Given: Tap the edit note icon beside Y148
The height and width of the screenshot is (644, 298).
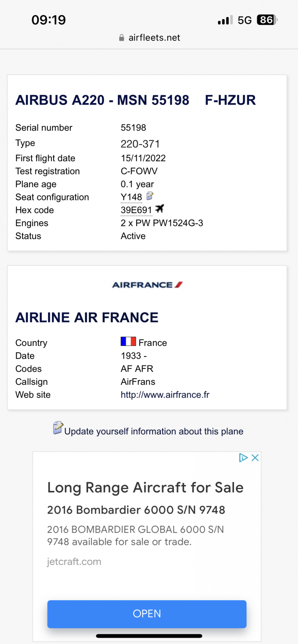Looking at the screenshot, I should coord(149,196).
